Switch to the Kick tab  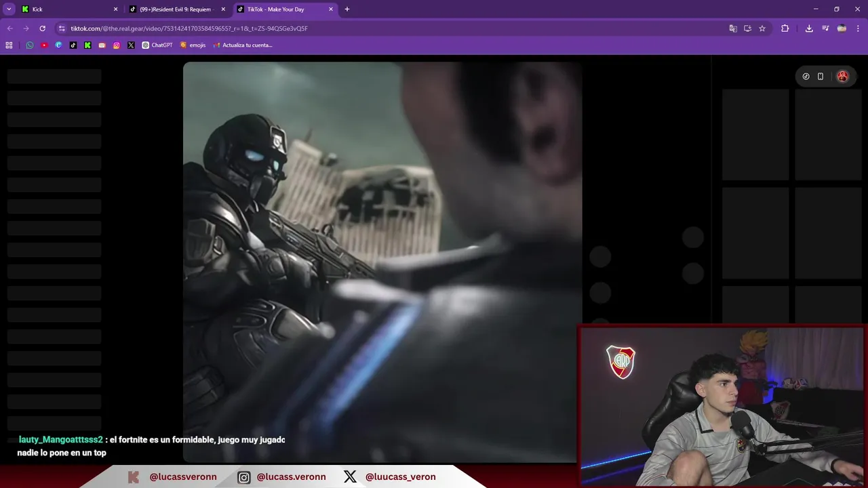point(71,9)
